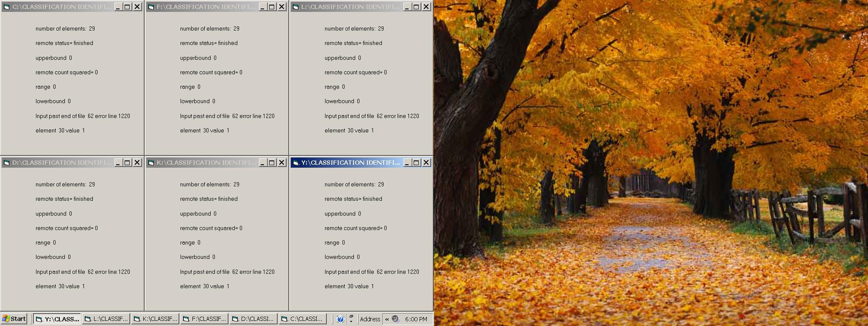Close the K:\ classification window
The width and height of the screenshot is (868, 326).
(x=282, y=163)
